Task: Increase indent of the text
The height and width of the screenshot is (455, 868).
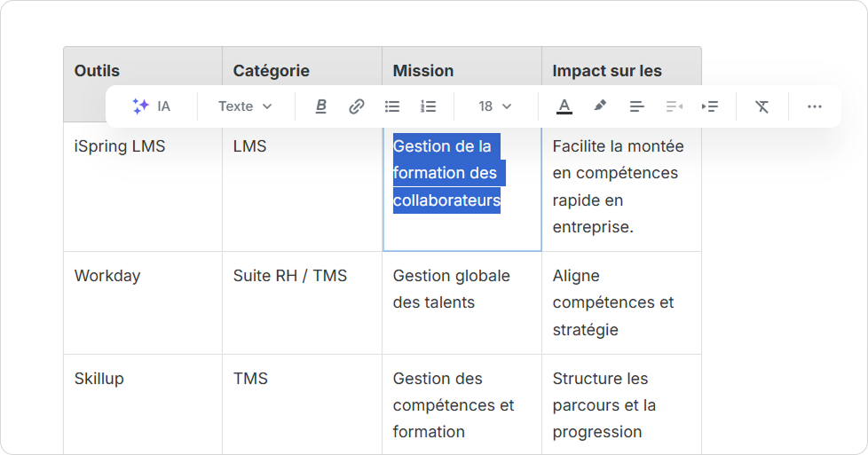Action: (x=709, y=106)
